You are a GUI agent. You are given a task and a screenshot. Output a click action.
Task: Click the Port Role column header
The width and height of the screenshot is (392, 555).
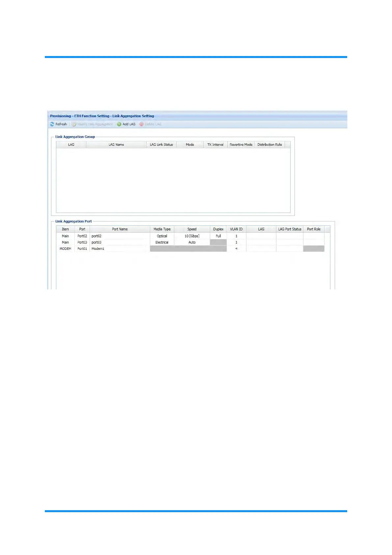314,229
